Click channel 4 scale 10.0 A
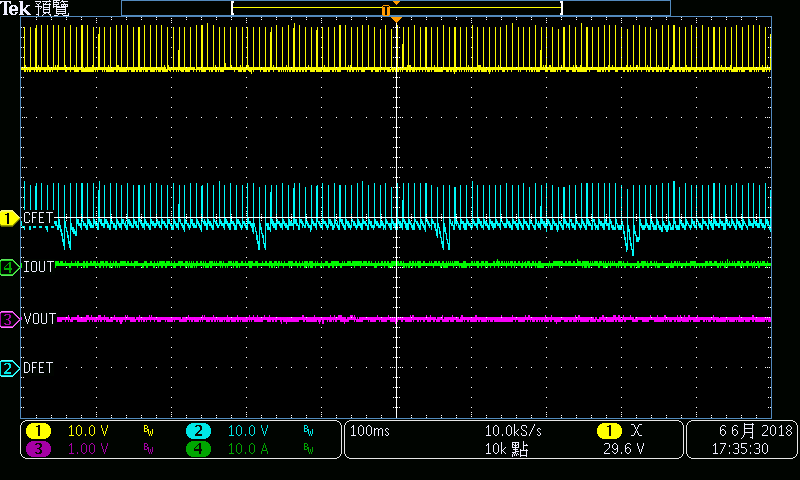Screen dimensions: 800x480 248,449
